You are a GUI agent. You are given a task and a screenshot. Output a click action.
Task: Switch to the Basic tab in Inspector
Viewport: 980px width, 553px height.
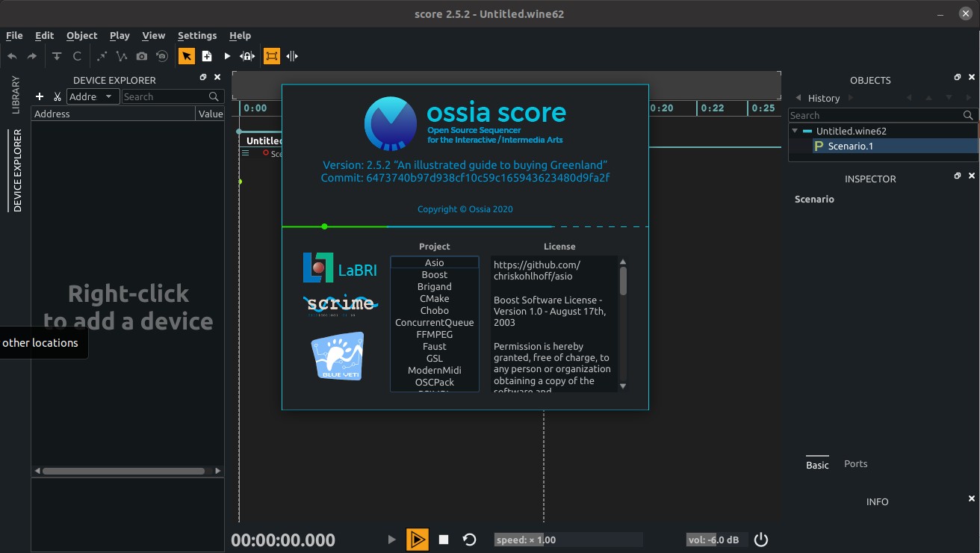[817, 465]
